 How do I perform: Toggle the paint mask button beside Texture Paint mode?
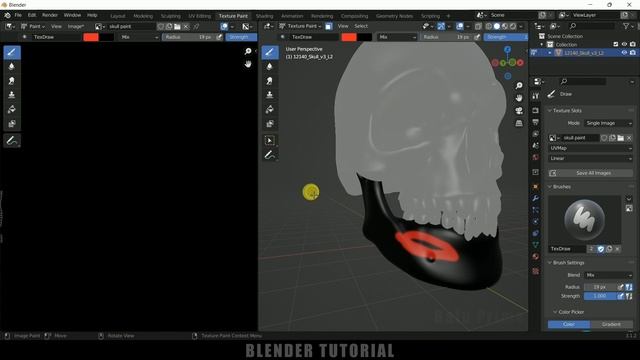pos(329,26)
